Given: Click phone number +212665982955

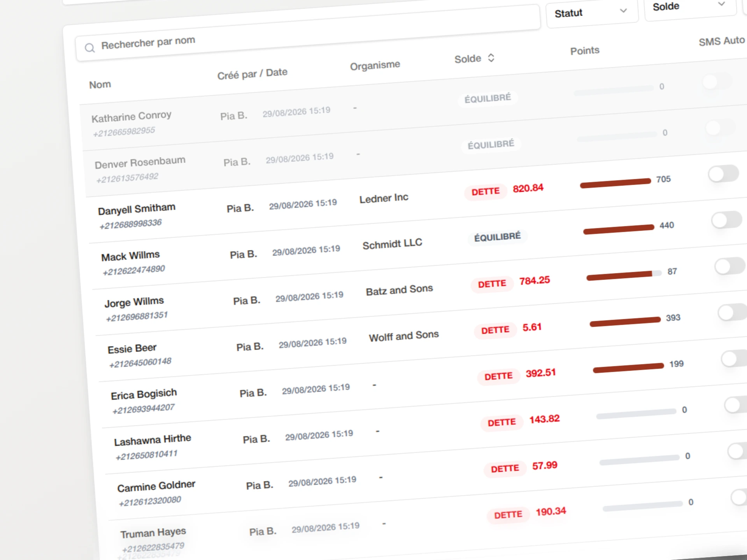Looking at the screenshot, I should pyautogui.click(x=124, y=131).
